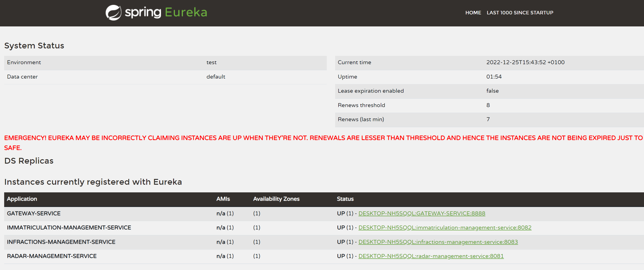Open radar-management-service:8081 instance link
This screenshot has height=270, width=644.
(431, 256)
